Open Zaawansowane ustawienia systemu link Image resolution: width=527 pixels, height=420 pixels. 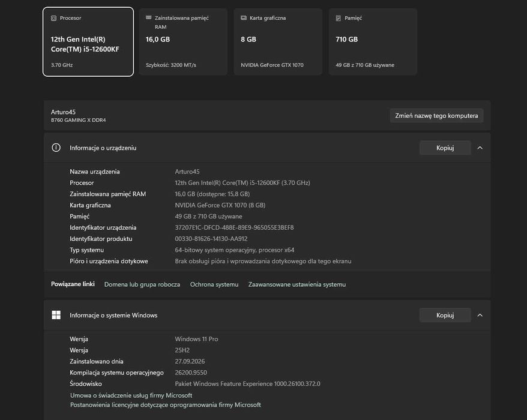click(297, 284)
